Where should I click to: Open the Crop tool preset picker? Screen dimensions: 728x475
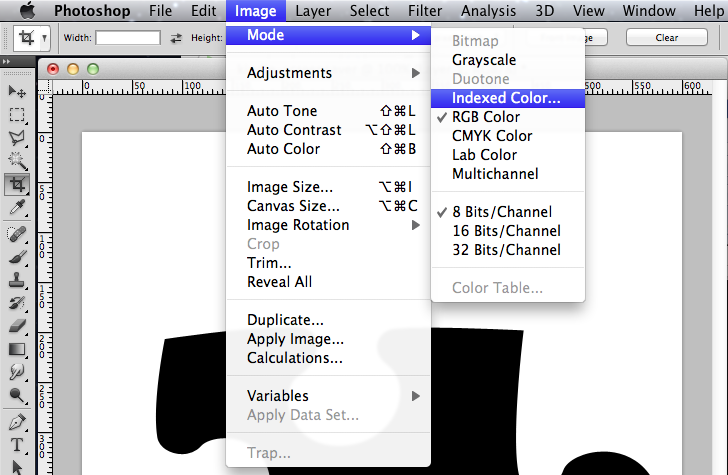click(32, 38)
